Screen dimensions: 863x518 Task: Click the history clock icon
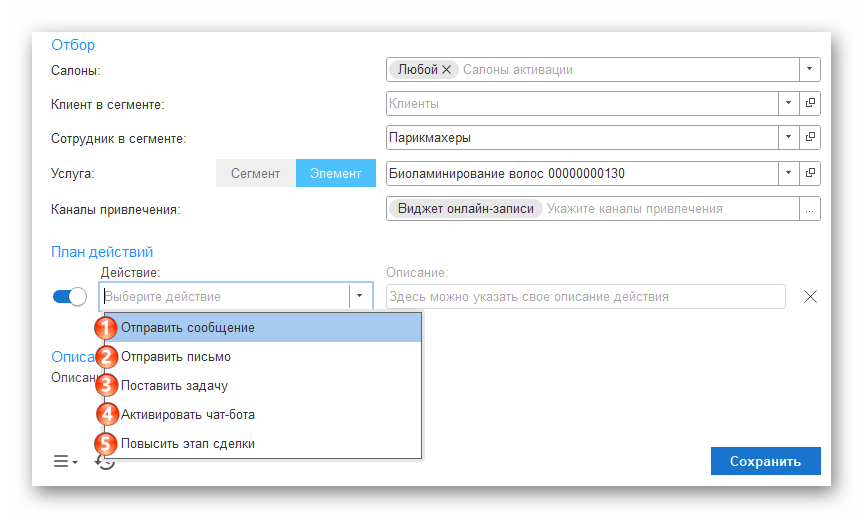[106, 461]
